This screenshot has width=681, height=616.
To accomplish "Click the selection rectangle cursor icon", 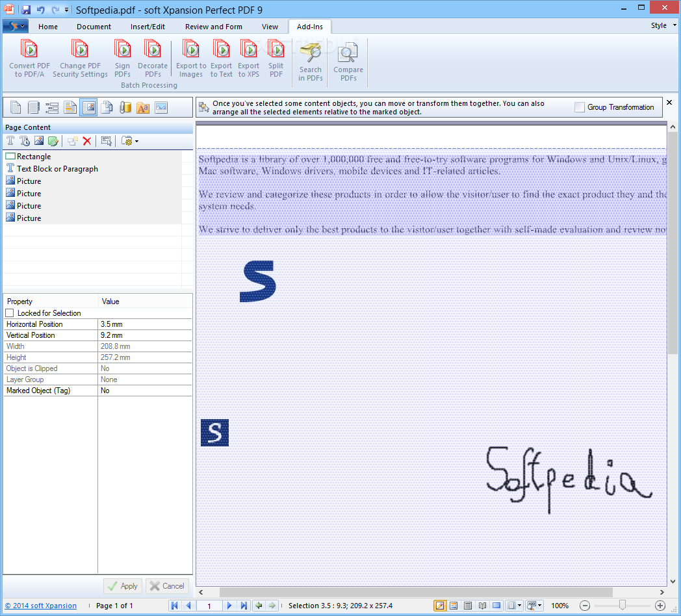I will click(x=106, y=141).
